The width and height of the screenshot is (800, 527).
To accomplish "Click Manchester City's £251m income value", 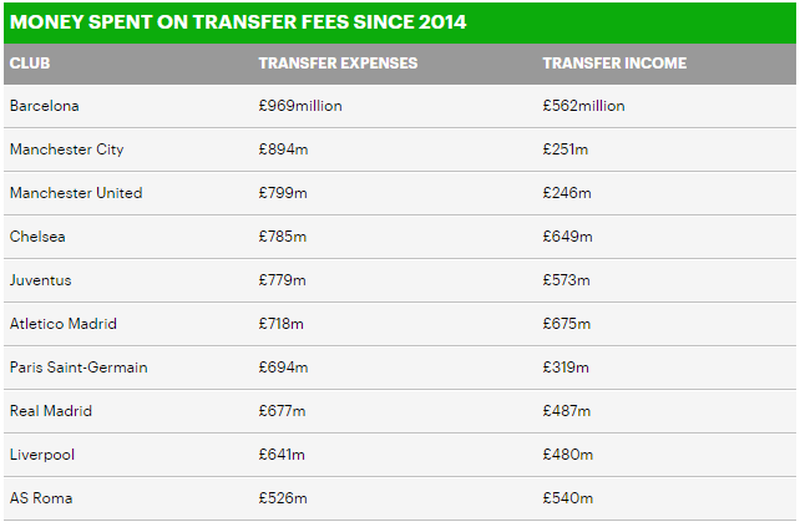I will [566, 150].
